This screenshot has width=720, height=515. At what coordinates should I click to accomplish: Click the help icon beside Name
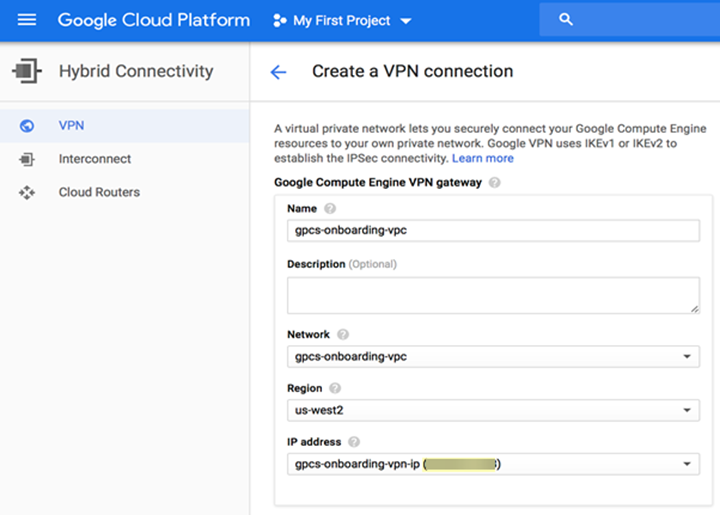pyautogui.click(x=330, y=209)
